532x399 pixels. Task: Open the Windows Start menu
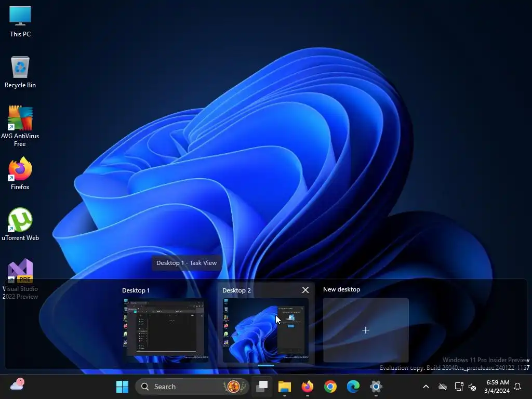click(122, 387)
